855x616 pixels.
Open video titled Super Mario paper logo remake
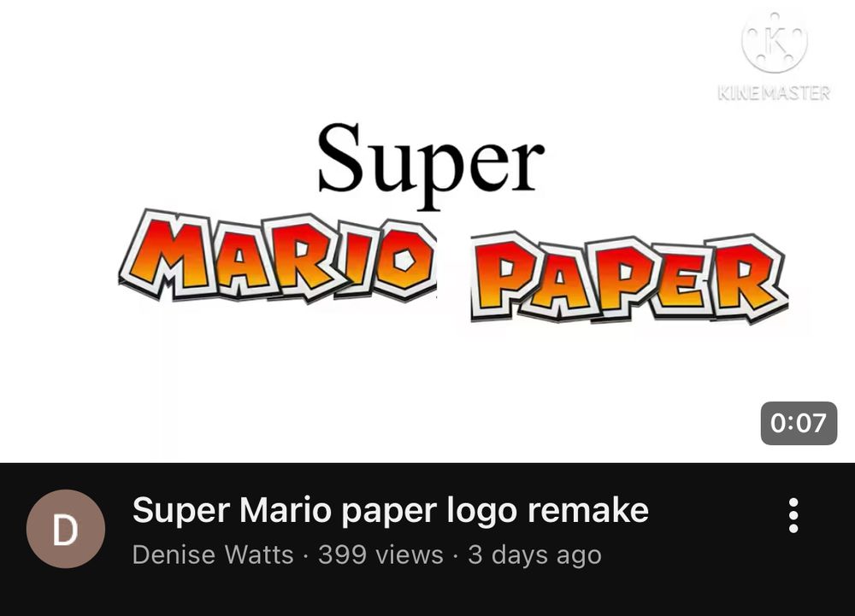(x=391, y=511)
